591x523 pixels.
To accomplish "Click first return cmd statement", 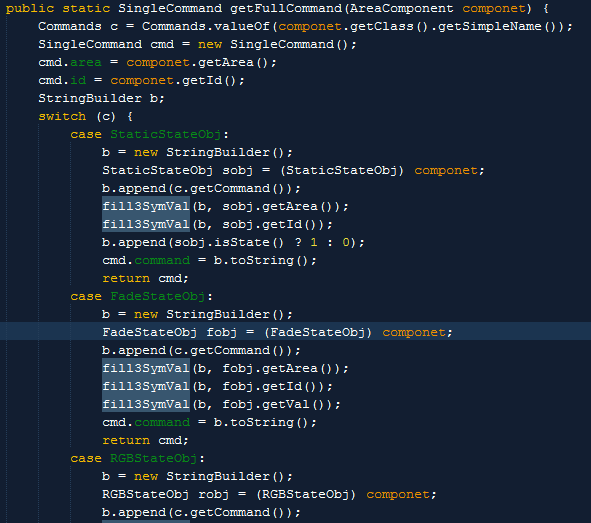I will pyautogui.click(x=145, y=278).
